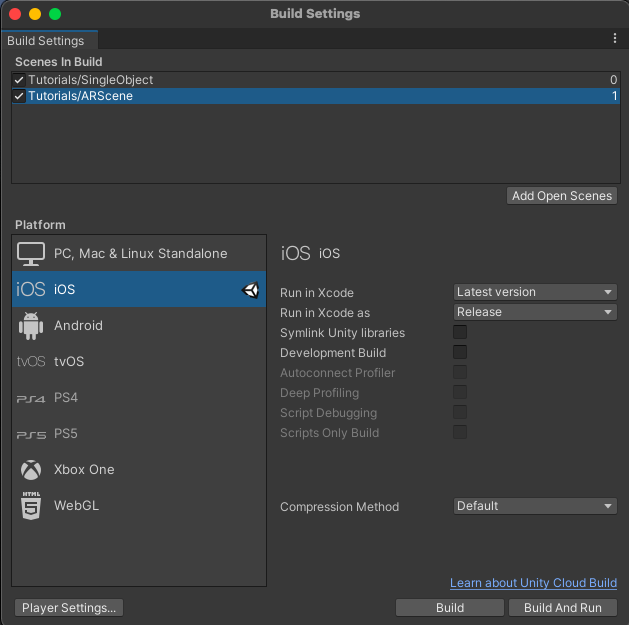Click the yellow minimize window button

(x=35, y=14)
